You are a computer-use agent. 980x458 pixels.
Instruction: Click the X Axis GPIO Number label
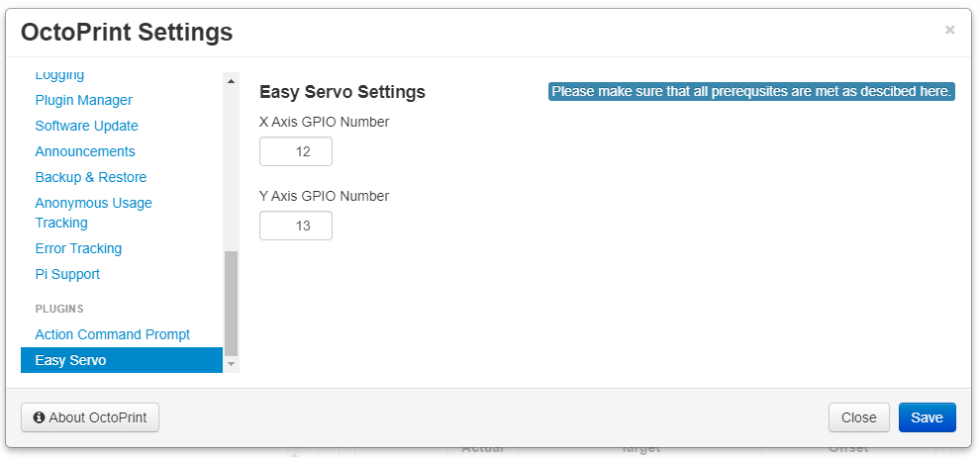324,122
